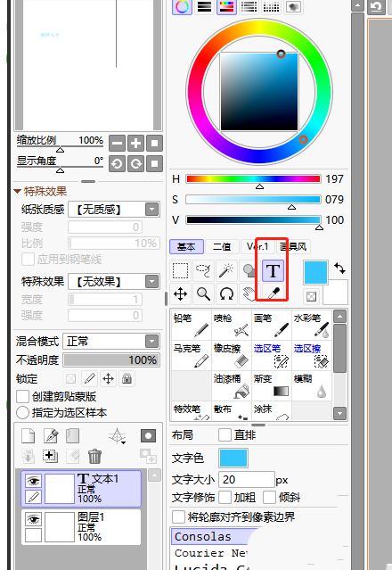Select the eyedropper tool

(x=273, y=293)
